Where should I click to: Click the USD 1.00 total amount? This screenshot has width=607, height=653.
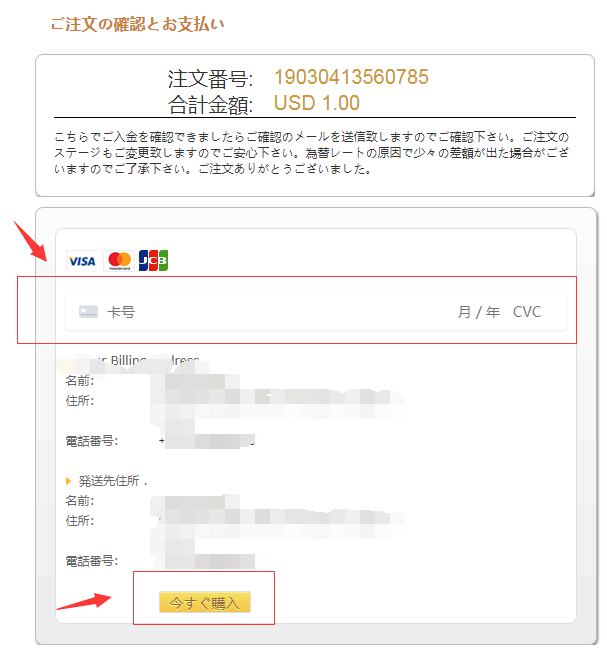tap(317, 103)
